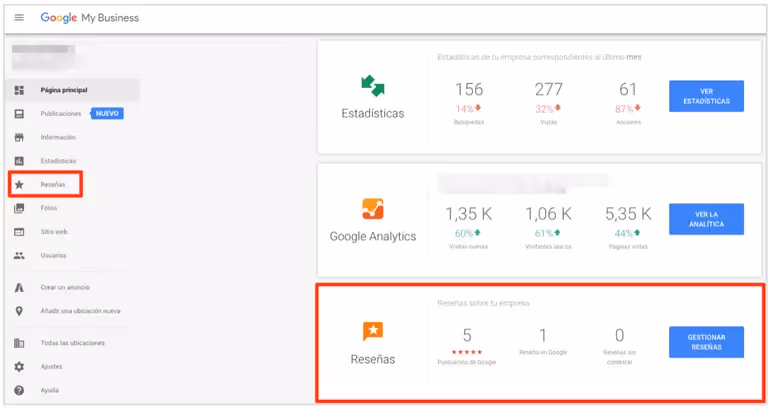
Task: Click the Fotos icon in sidebar
Action: point(19,208)
